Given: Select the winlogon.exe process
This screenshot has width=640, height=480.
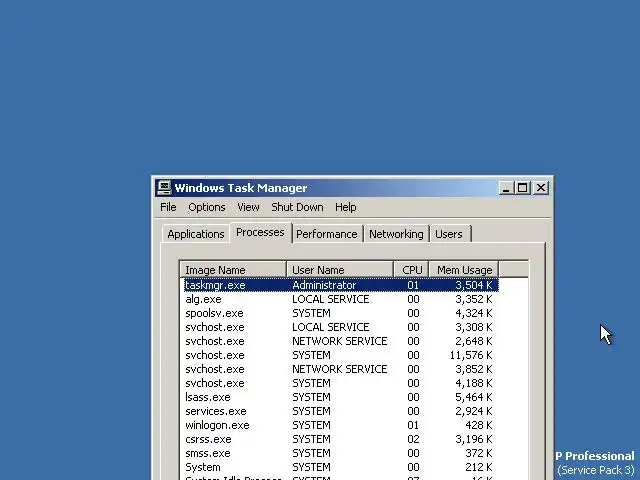Looking at the screenshot, I should (340, 425).
